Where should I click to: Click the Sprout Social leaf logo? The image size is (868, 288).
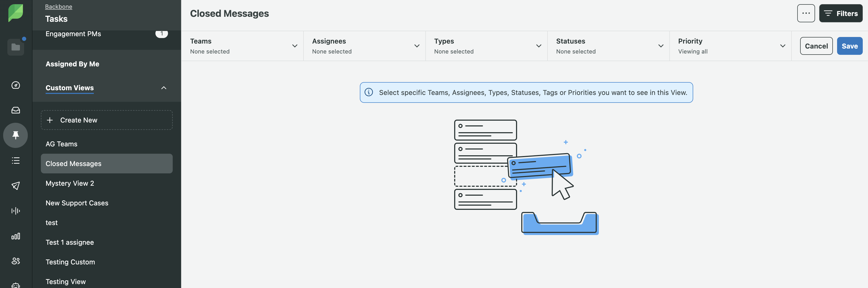(x=15, y=13)
